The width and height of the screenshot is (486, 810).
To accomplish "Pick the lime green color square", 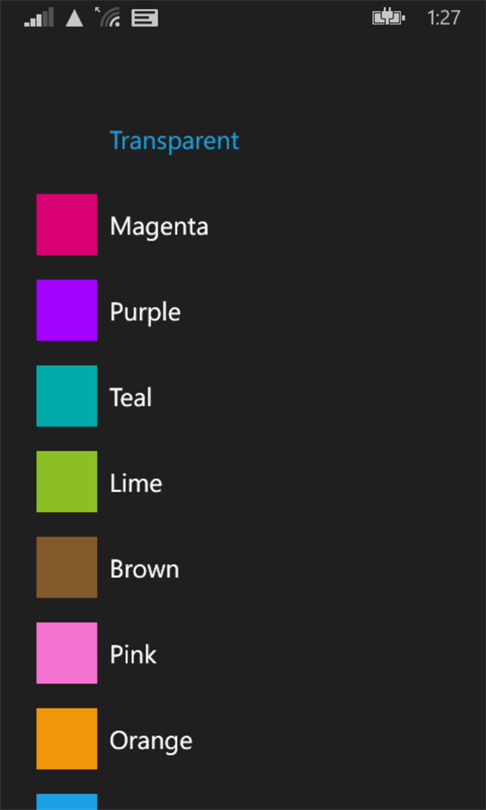I will point(67,482).
